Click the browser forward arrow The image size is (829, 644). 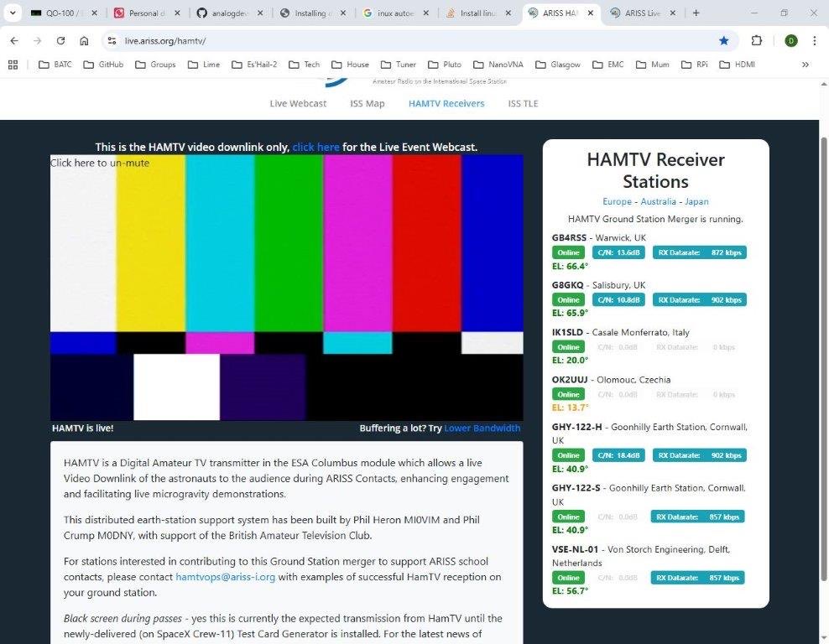[x=37, y=41]
